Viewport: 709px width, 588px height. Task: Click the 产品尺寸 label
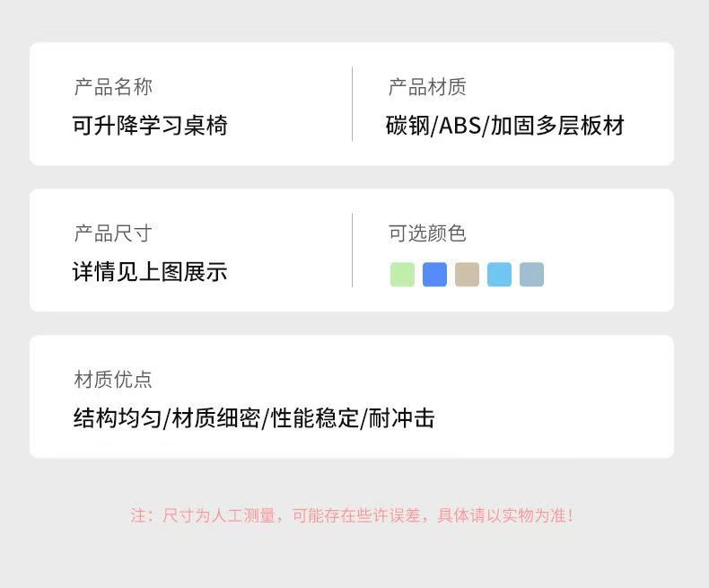point(113,233)
